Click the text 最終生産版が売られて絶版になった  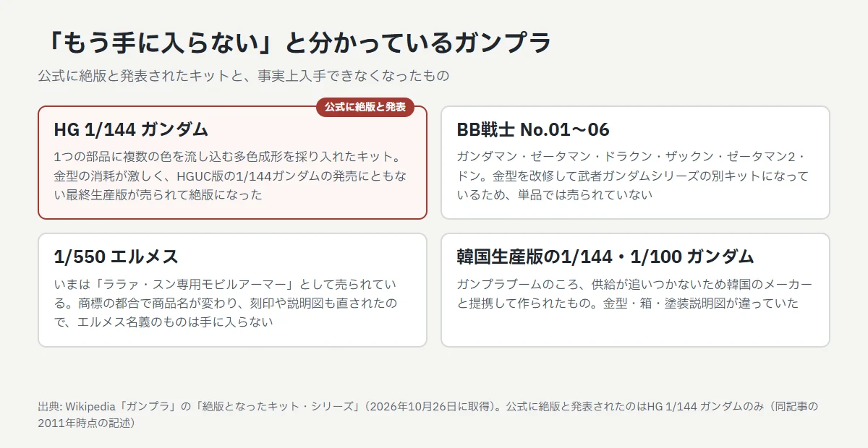click(166, 195)
